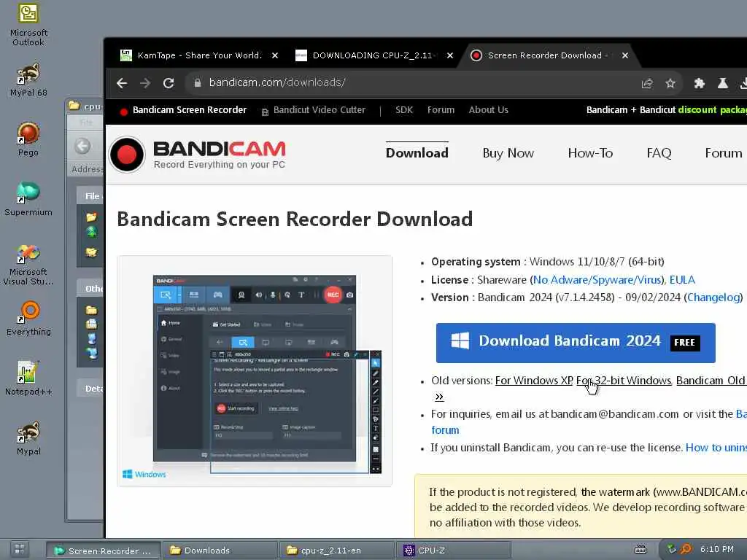Open the Changelog link
The width and height of the screenshot is (747, 560).
pyautogui.click(x=713, y=297)
